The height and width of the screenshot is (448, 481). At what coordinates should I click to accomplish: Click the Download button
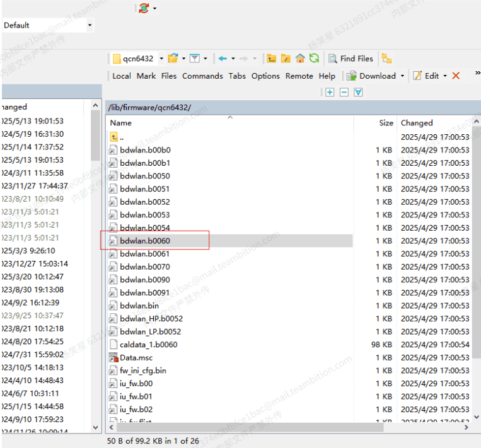(x=371, y=76)
